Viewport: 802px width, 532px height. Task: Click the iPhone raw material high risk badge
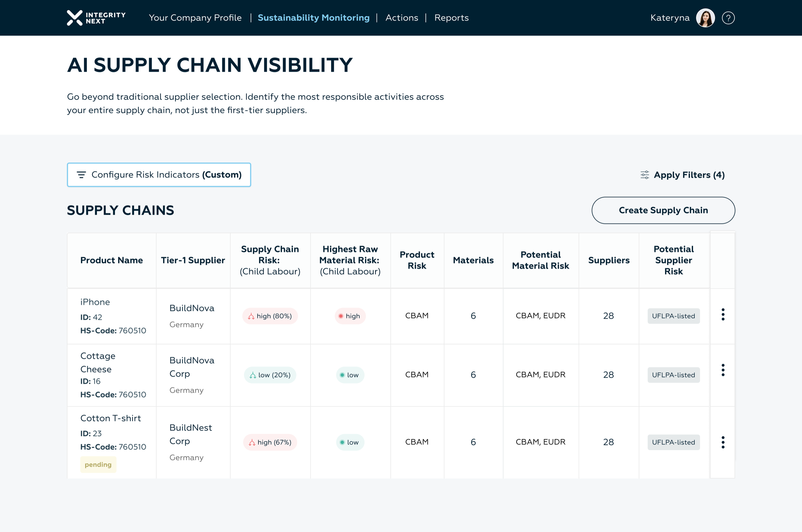350,316
